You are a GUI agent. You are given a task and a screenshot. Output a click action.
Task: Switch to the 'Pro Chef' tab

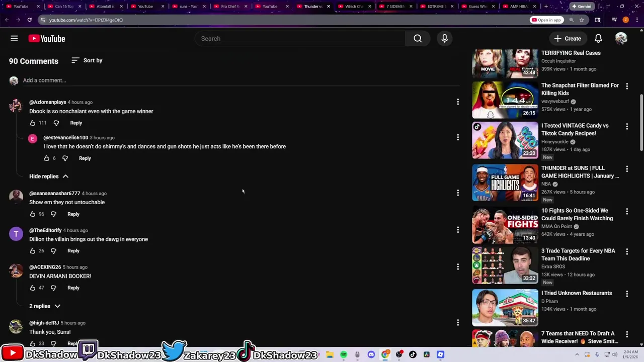(x=230, y=7)
